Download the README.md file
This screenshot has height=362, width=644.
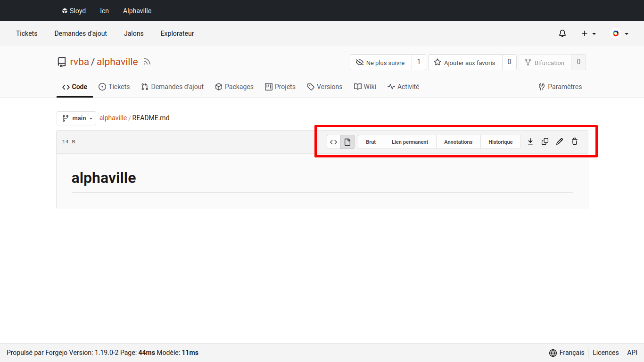(x=530, y=141)
